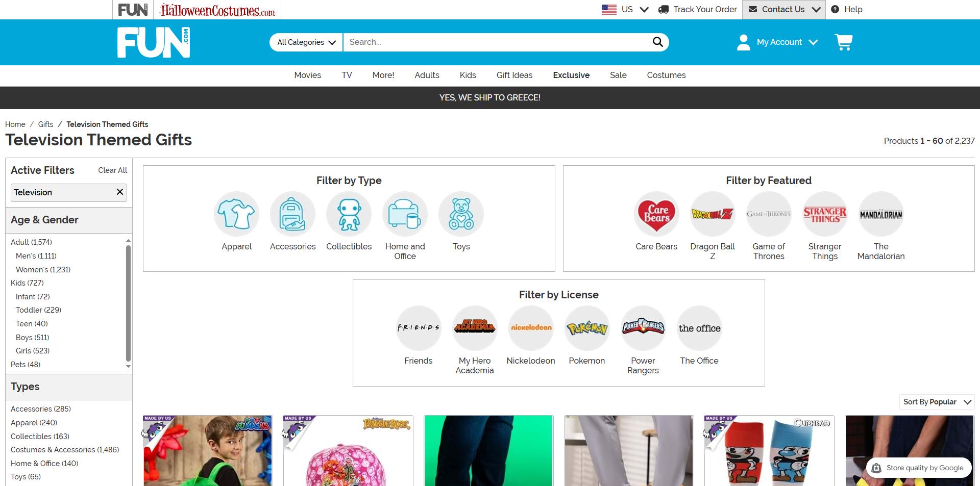Filter by Toys teddy bear icon
Image resolution: width=980 pixels, height=486 pixels.
pyautogui.click(x=461, y=214)
